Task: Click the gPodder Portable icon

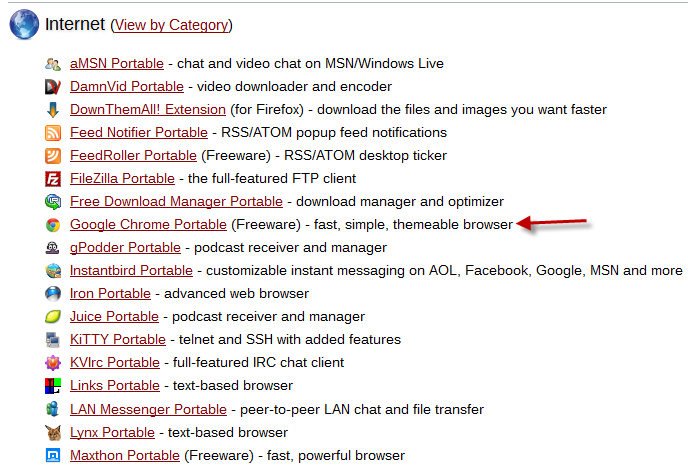Action: pos(53,248)
